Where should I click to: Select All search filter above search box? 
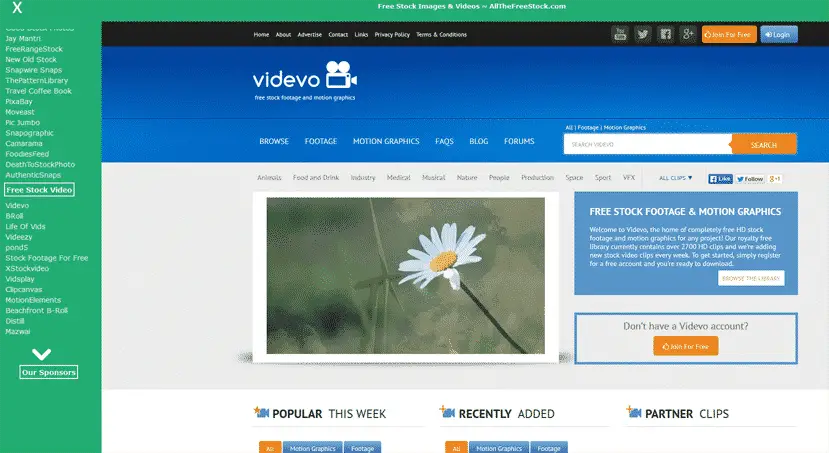pos(569,127)
